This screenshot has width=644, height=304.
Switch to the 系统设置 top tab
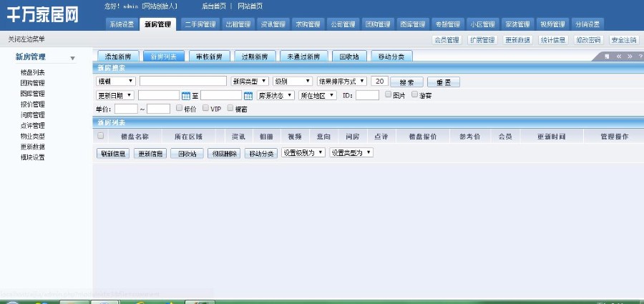(x=122, y=24)
